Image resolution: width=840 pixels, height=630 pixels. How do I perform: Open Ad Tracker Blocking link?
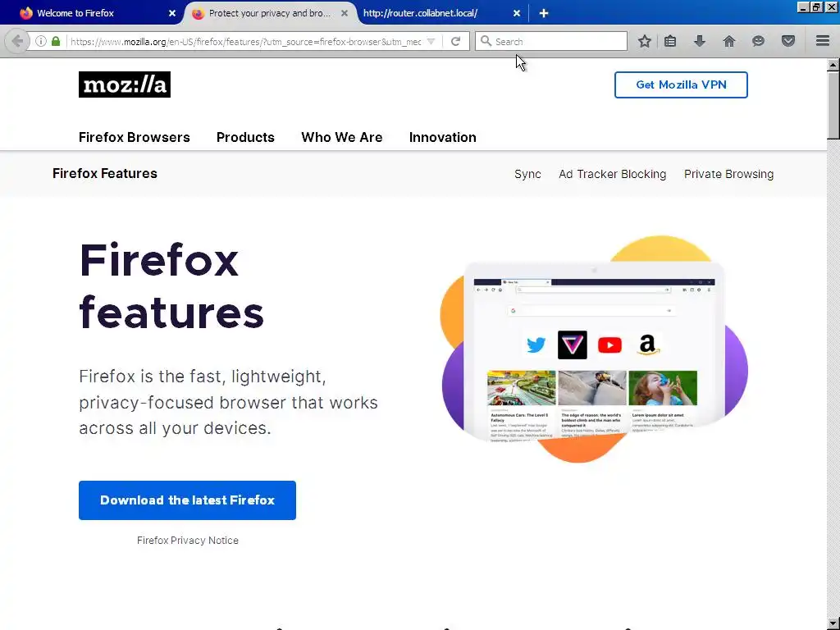pos(612,174)
